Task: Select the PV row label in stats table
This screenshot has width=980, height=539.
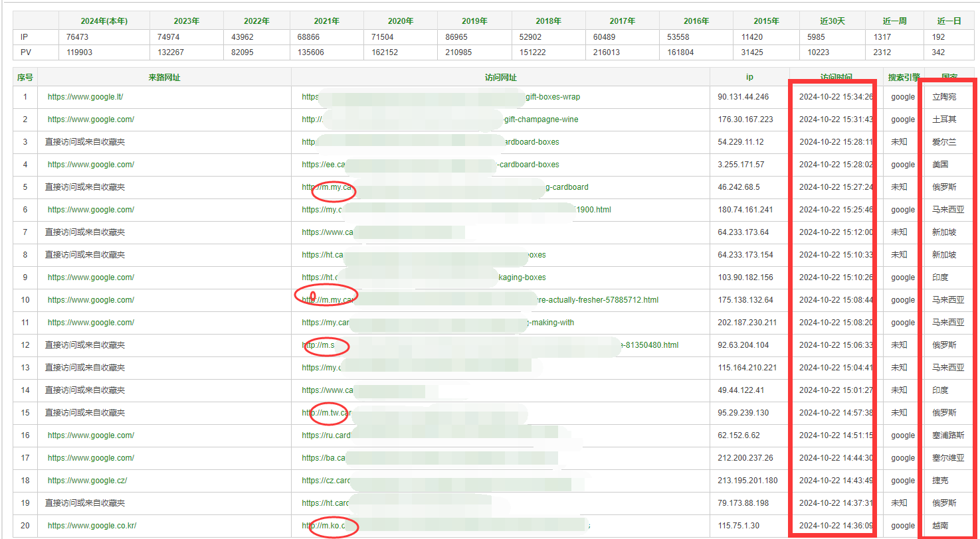Action: click(26, 52)
